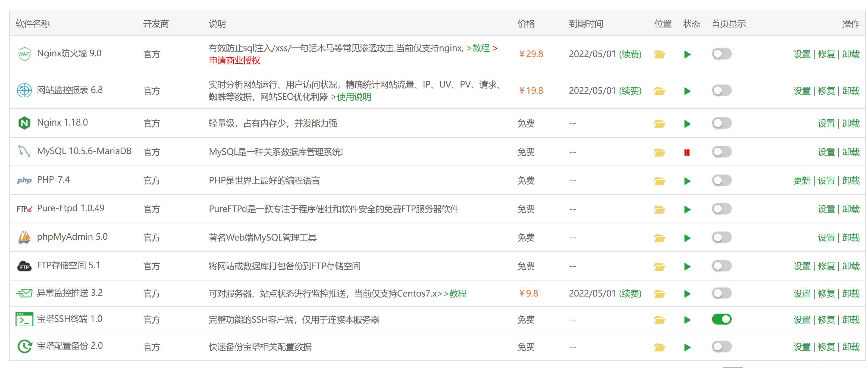Open folder location for 宝塔SSH终端 1.0
This screenshot has height=368, width=868.
click(659, 320)
